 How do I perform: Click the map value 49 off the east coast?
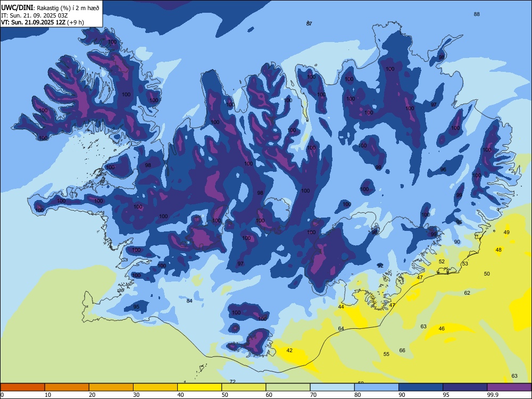(506, 232)
